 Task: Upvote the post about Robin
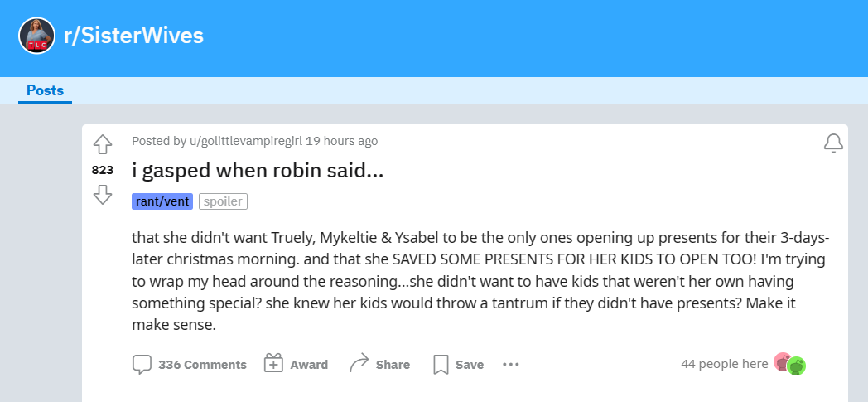pyautogui.click(x=102, y=144)
